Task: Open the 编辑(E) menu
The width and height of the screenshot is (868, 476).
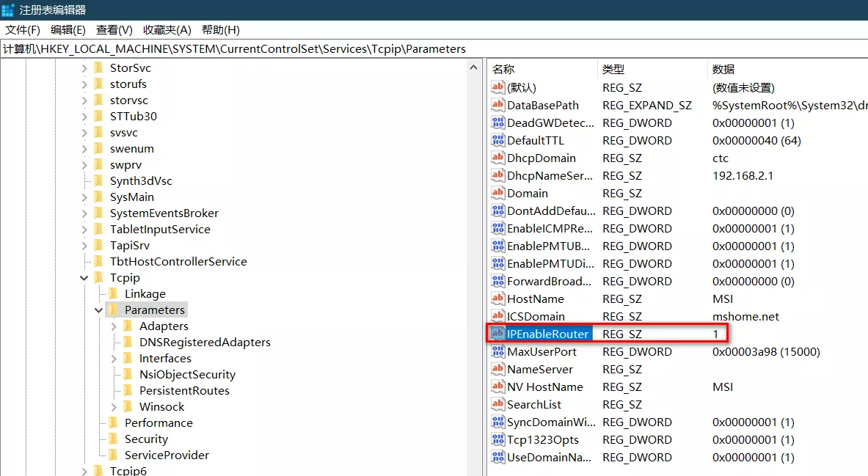Action: point(68,30)
